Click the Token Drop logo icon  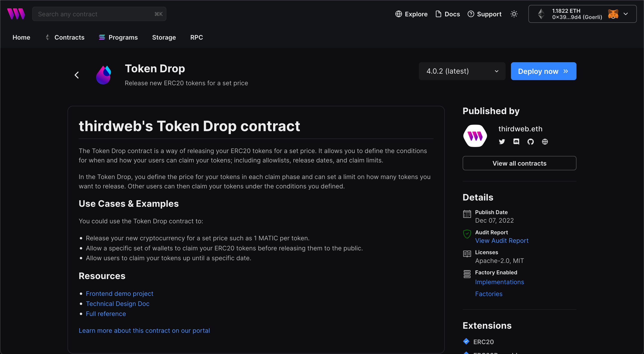tap(104, 75)
